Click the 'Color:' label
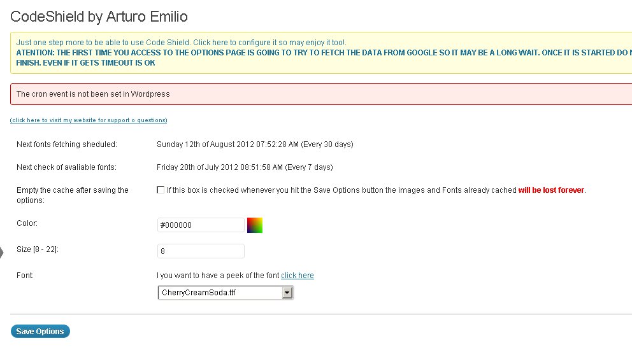Viewport: 632px width, 364px height. [27, 223]
